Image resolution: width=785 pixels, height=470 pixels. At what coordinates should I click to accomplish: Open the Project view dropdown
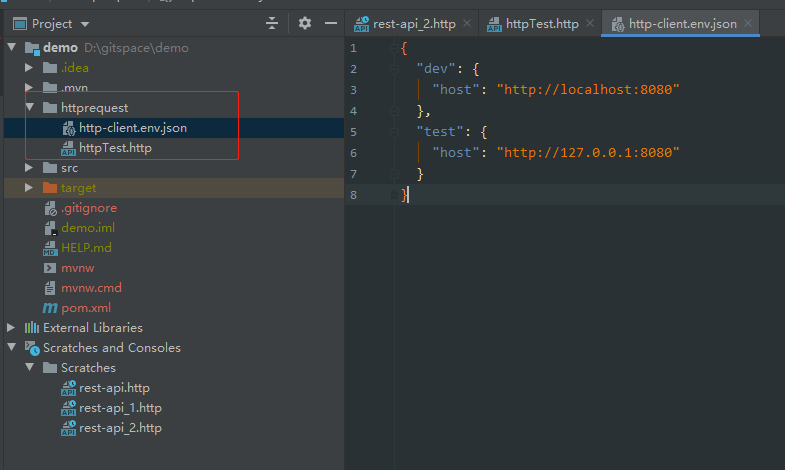point(85,23)
